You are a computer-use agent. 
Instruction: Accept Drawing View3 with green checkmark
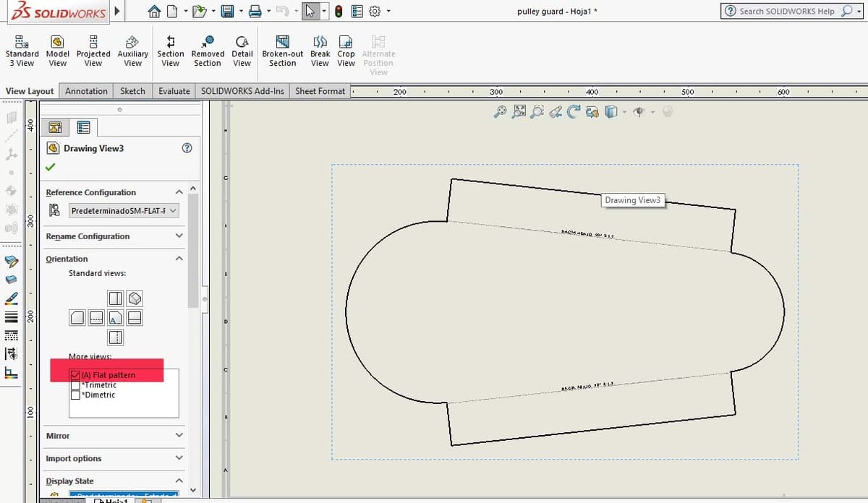pos(50,167)
